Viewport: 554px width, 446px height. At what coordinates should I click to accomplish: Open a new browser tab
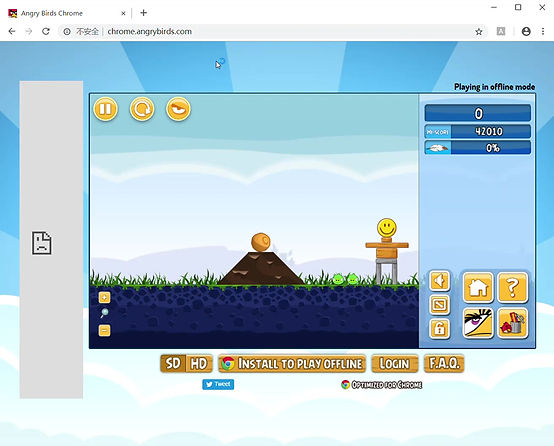(x=143, y=13)
